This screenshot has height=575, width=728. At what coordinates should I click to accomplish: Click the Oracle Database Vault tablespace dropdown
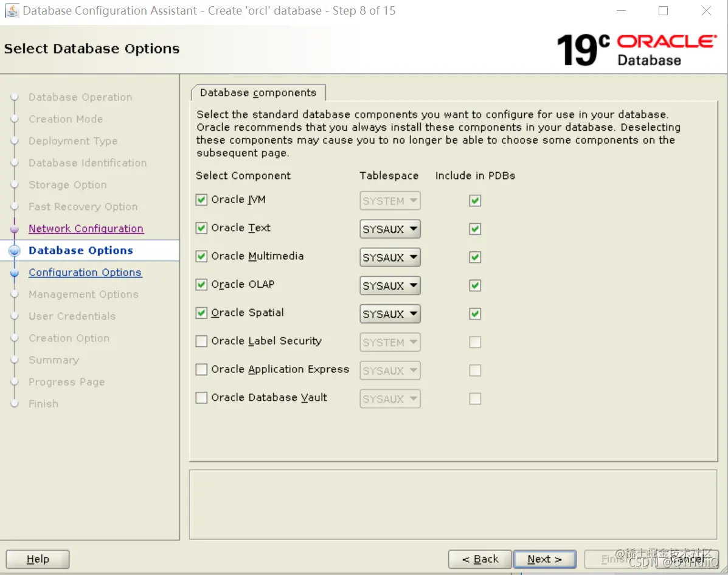pos(390,399)
